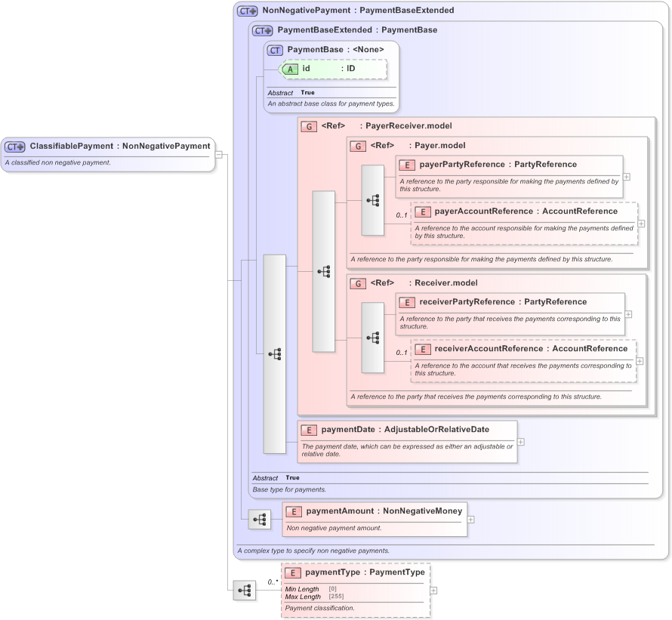672x620 pixels.
Task: Expand the paymentType element
Action: pyautogui.click(x=433, y=591)
